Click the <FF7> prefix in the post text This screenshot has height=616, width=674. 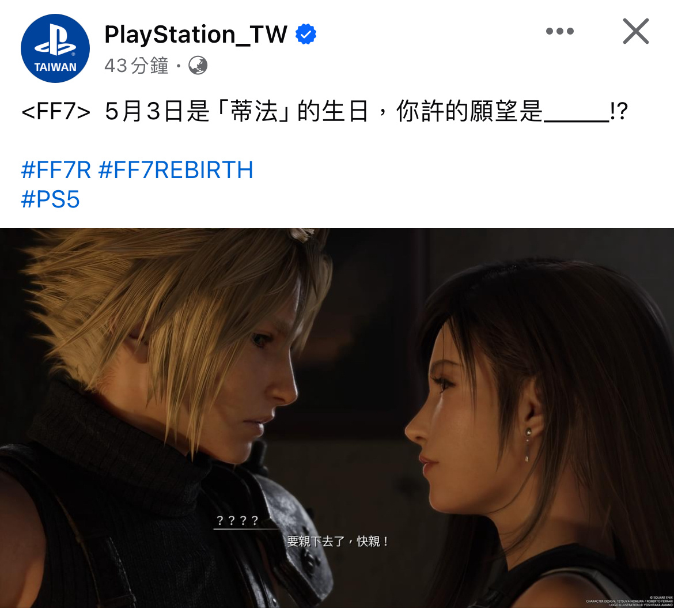(56, 112)
